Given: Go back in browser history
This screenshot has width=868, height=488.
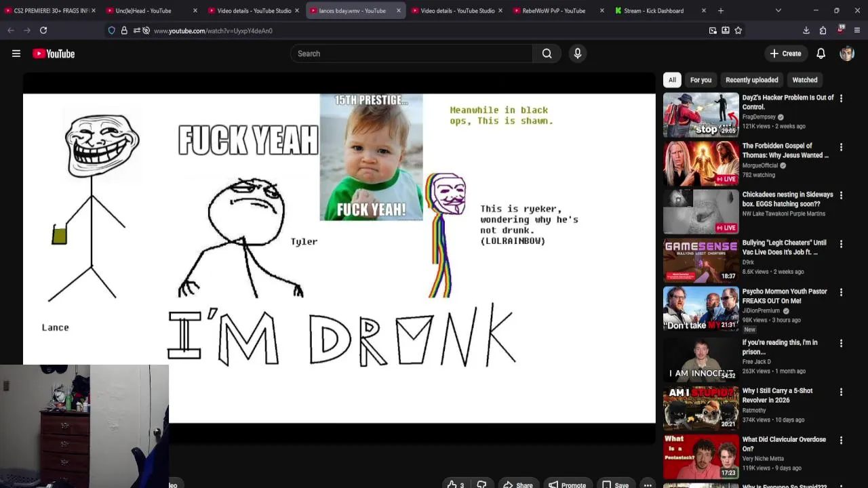Looking at the screenshot, I should pyautogui.click(x=11, y=30).
